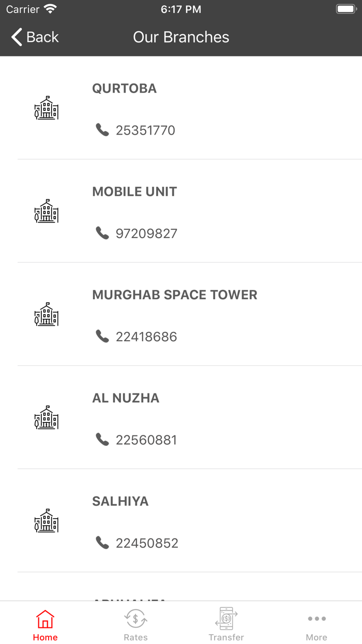Select the QURTOBA branch entry
This screenshot has width=362, height=644.
pos(181,108)
